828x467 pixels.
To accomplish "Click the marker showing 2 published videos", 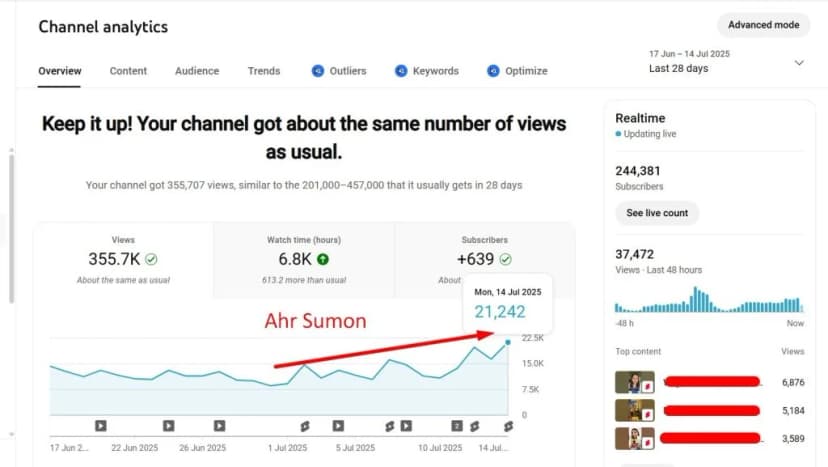I will point(457,426).
